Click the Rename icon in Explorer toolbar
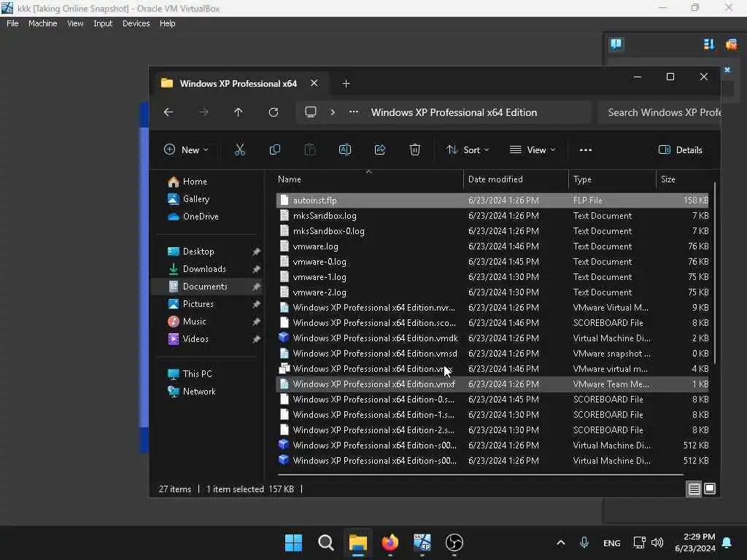This screenshot has height=560, width=747. pyautogui.click(x=345, y=149)
